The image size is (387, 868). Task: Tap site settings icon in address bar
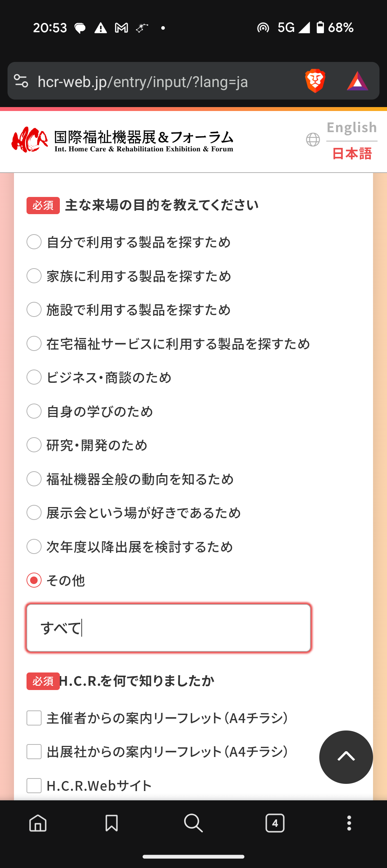click(21, 81)
